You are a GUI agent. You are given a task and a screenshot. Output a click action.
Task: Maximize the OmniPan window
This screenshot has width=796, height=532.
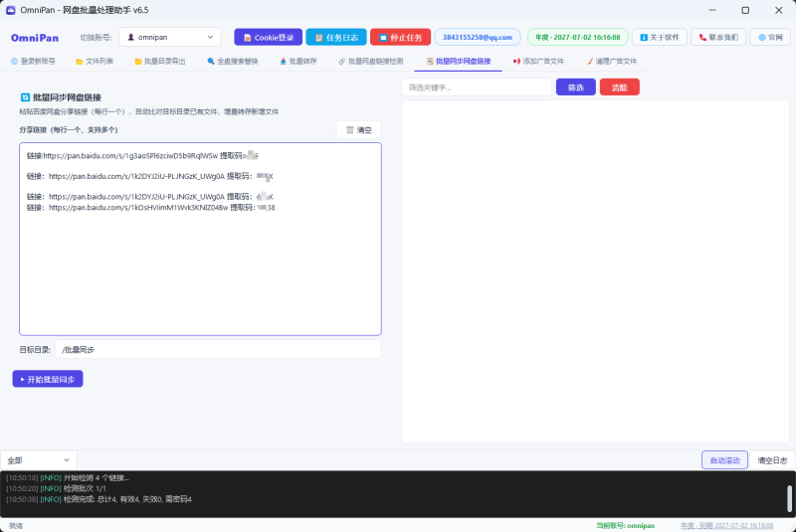click(745, 10)
